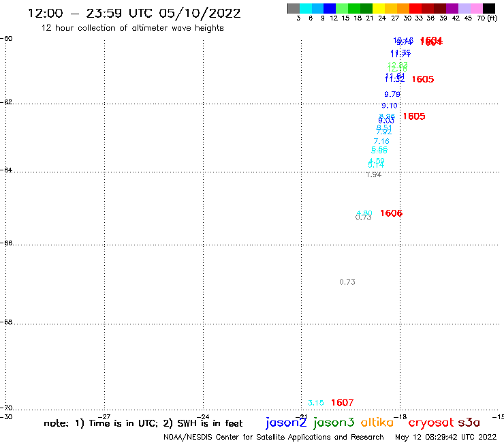Click the (ft) unit label on color scale
The width and height of the screenshot is (504, 443).
click(492, 18)
